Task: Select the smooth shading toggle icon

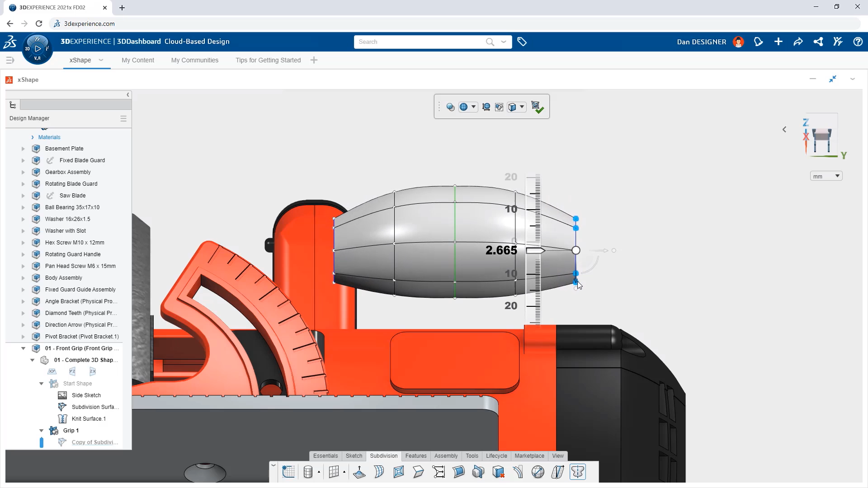Action: [x=451, y=107]
